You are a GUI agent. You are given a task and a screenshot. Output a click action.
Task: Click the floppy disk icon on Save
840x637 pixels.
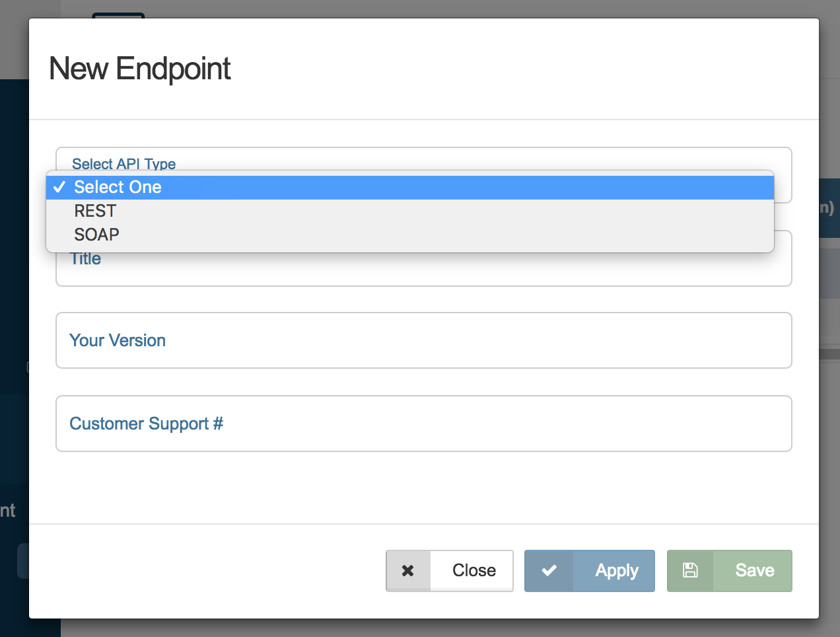coord(690,570)
